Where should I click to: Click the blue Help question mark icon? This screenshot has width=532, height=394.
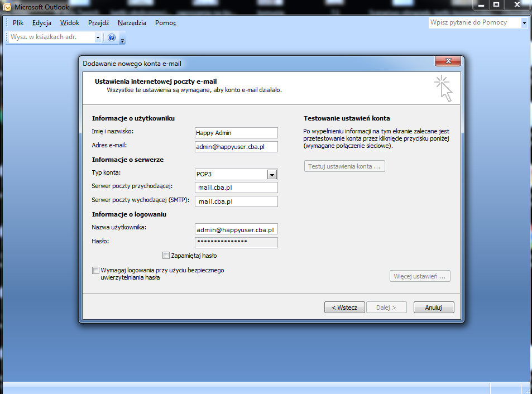(x=112, y=37)
